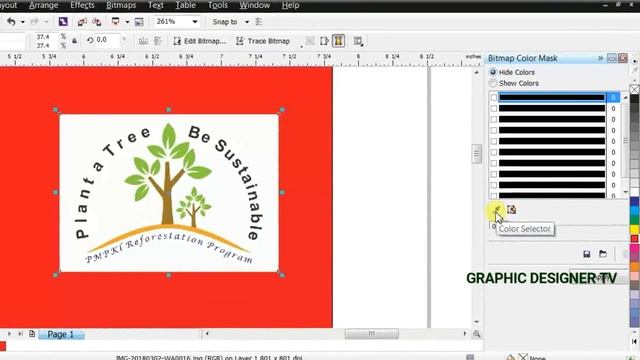Image resolution: width=640 pixels, height=360 pixels.
Task: Open the zoom level 261% dropdown
Action: coord(195,22)
